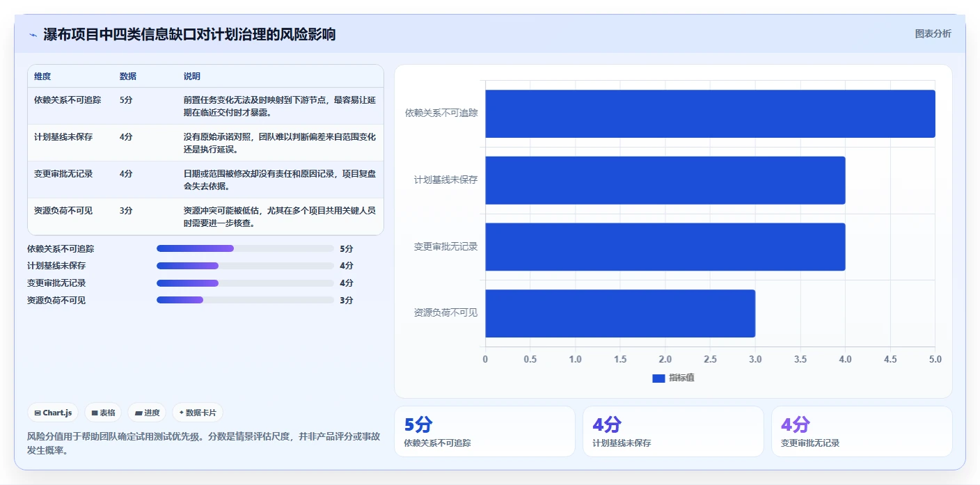Click the 图表分析 label in the header
The image size is (980, 485).
[933, 33]
